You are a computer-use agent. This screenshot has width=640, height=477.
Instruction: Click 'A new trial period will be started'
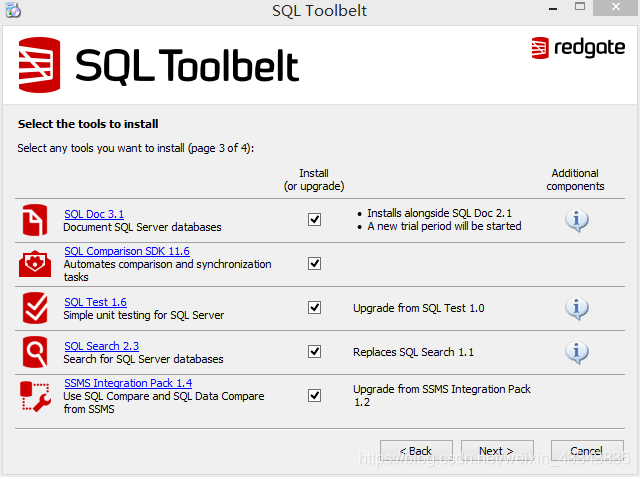444,226
